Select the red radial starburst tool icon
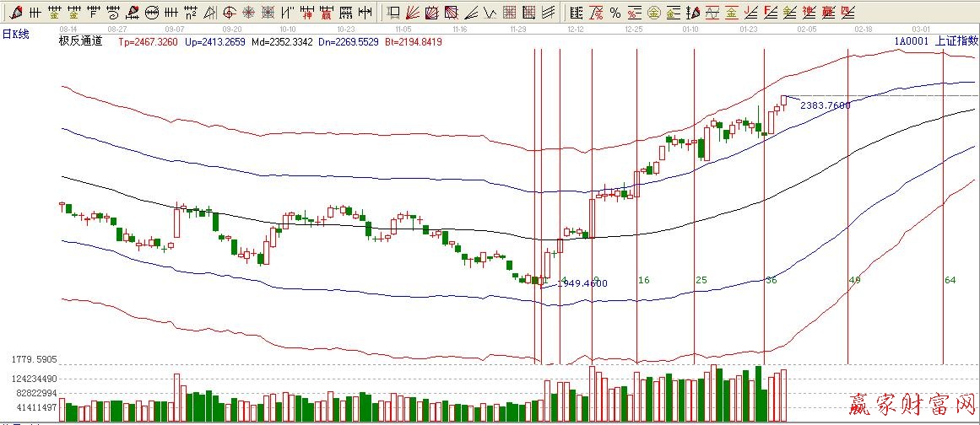Viewport: 980px width, 425px height. click(x=248, y=13)
